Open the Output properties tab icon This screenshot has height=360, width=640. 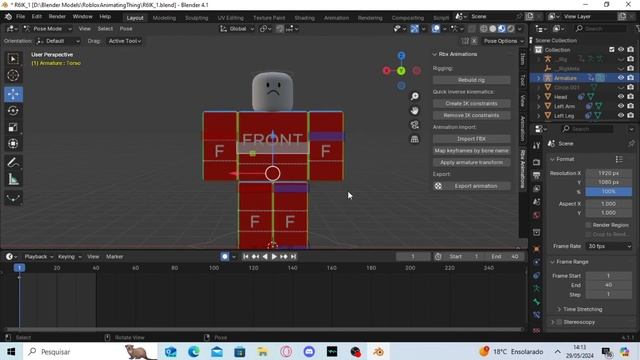(x=537, y=176)
